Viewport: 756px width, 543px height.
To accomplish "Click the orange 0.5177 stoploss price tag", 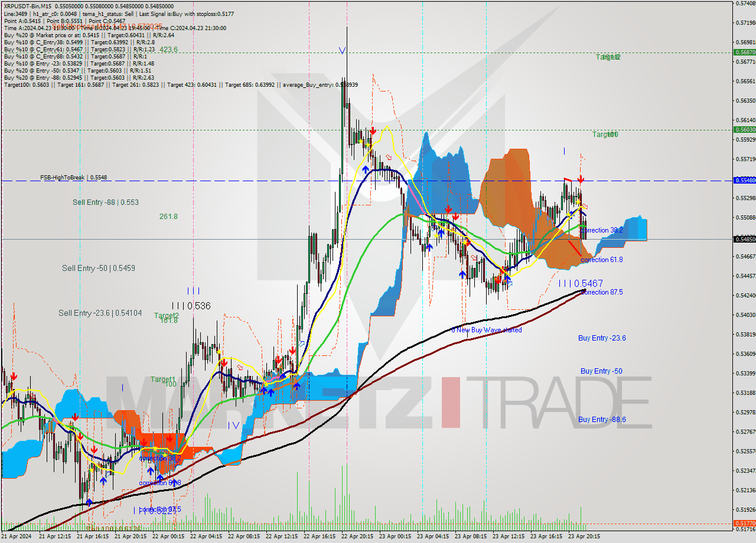I will click(x=744, y=524).
